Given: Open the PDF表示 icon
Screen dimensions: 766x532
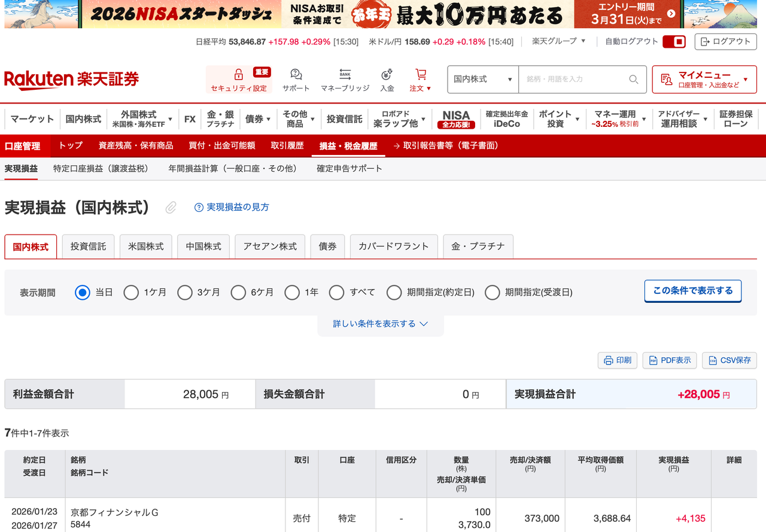Looking at the screenshot, I should pyautogui.click(x=653, y=360).
